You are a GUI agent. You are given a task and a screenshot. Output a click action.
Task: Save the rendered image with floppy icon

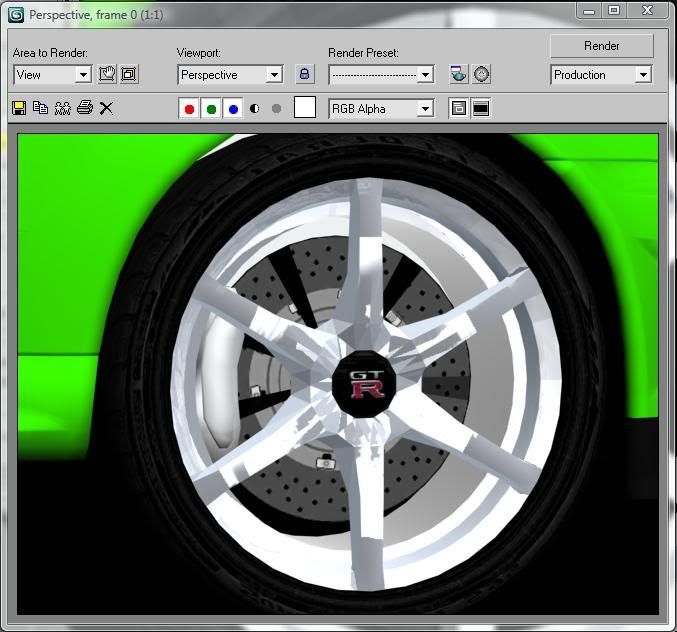tap(19, 108)
